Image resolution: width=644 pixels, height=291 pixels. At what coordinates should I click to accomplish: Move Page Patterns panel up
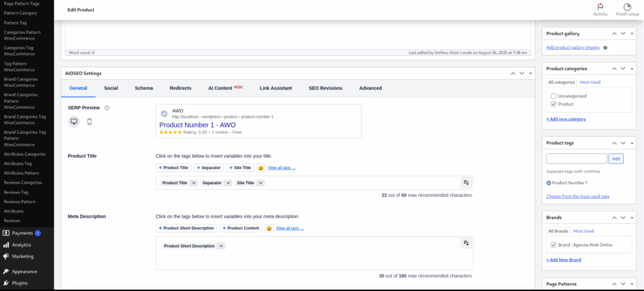pos(614,284)
